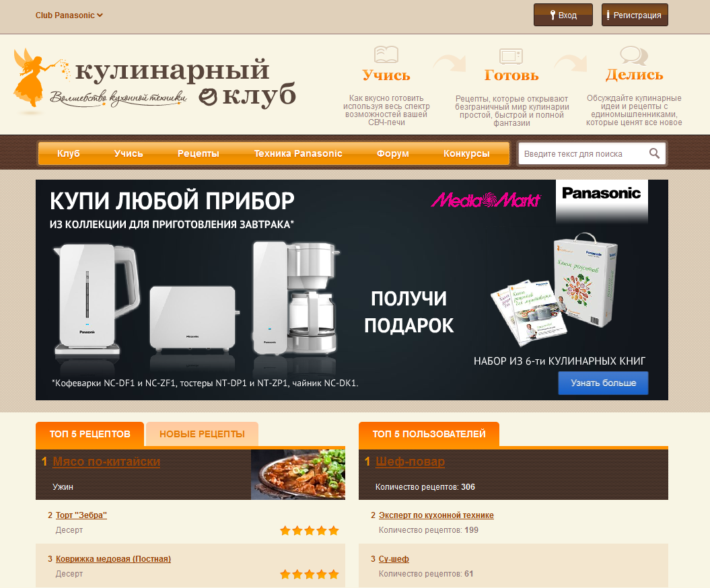Expand the Club Panasonic dropdown
Screen dimensions: 710x588
(x=69, y=15)
